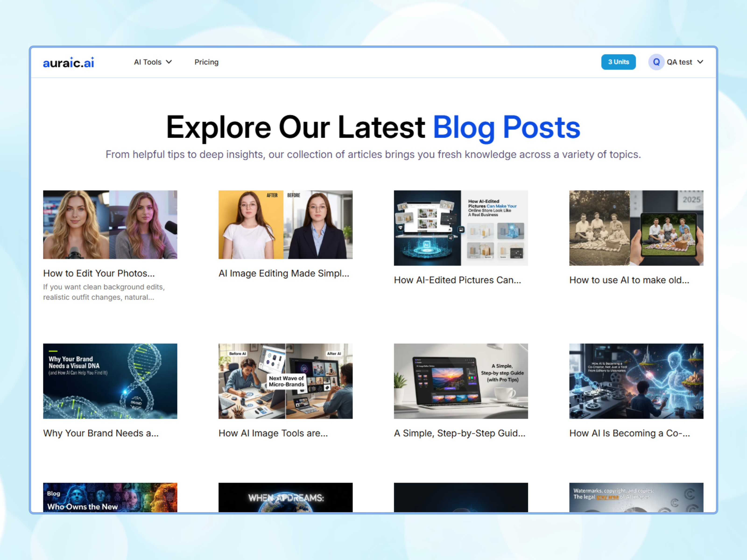Click the 3 Units button

coord(618,62)
